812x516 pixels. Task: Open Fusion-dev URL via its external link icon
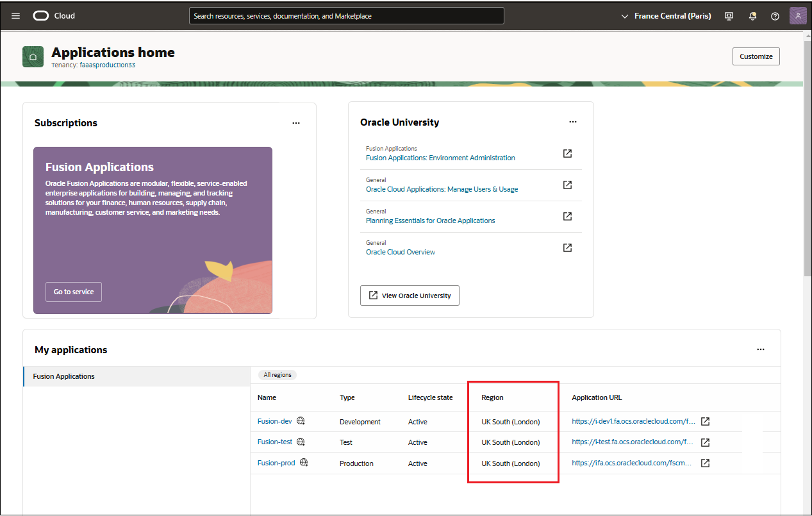(x=705, y=421)
